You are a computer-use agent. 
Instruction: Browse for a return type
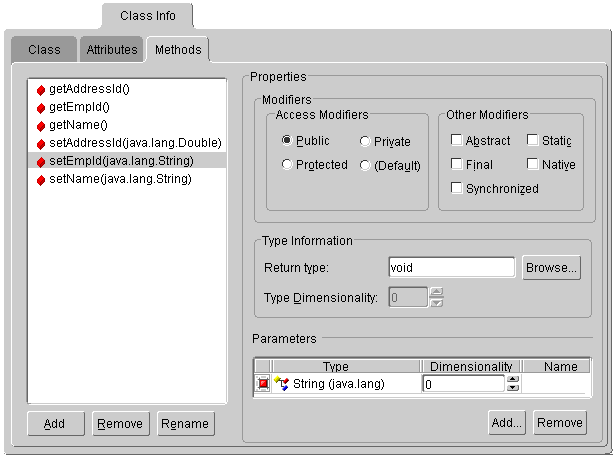click(x=551, y=267)
